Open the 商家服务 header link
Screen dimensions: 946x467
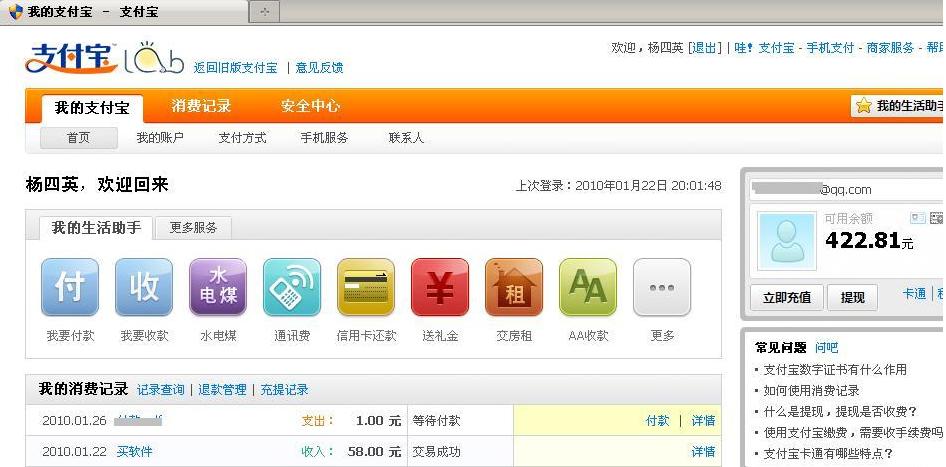click(x=890, y=48)
